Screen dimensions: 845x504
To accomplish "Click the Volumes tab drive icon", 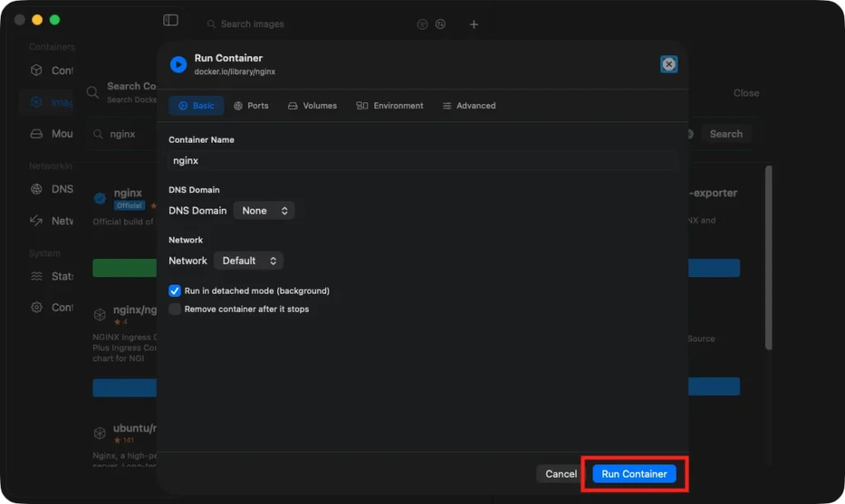I will click(293, 106).
